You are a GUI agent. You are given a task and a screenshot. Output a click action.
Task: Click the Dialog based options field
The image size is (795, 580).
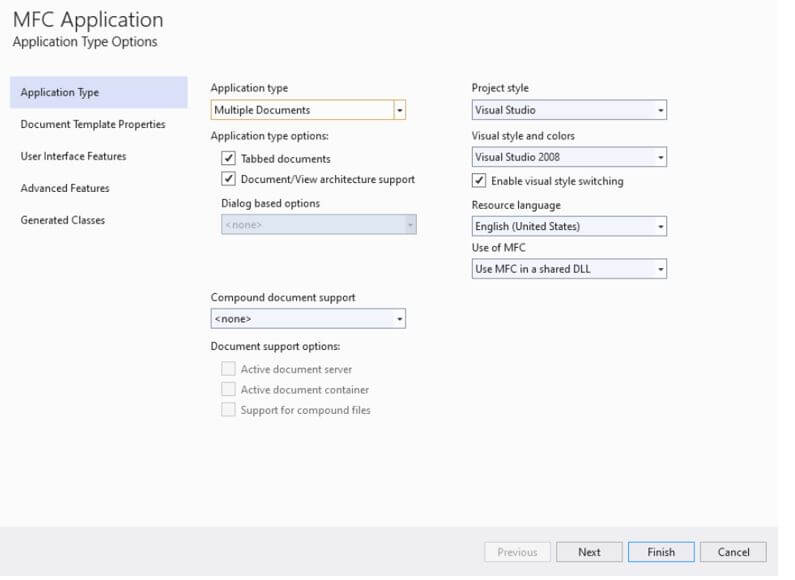318,226
